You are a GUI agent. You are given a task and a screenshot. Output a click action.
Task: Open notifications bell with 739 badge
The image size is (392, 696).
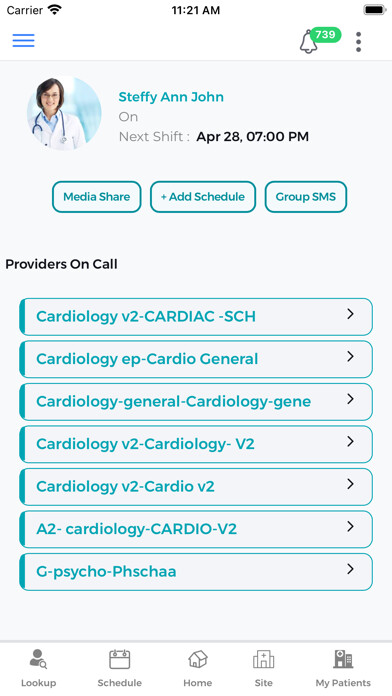pyautogui.click(x=319, y=41)
